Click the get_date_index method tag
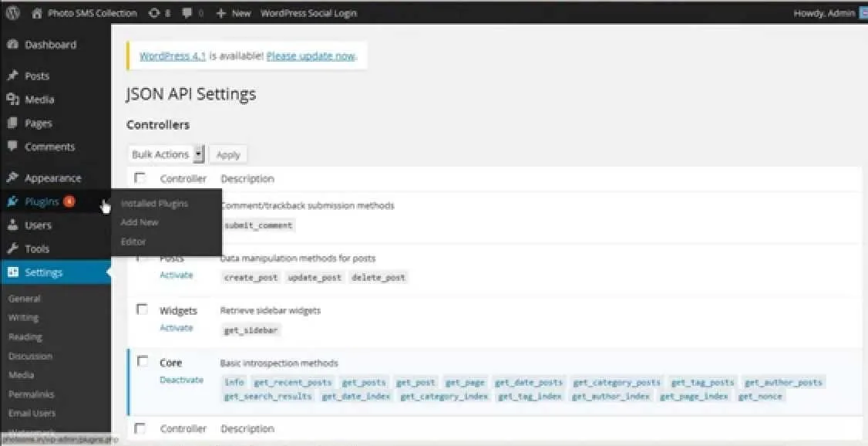Image resolution: width=868 pixels, height=446 pixels. 356,396
